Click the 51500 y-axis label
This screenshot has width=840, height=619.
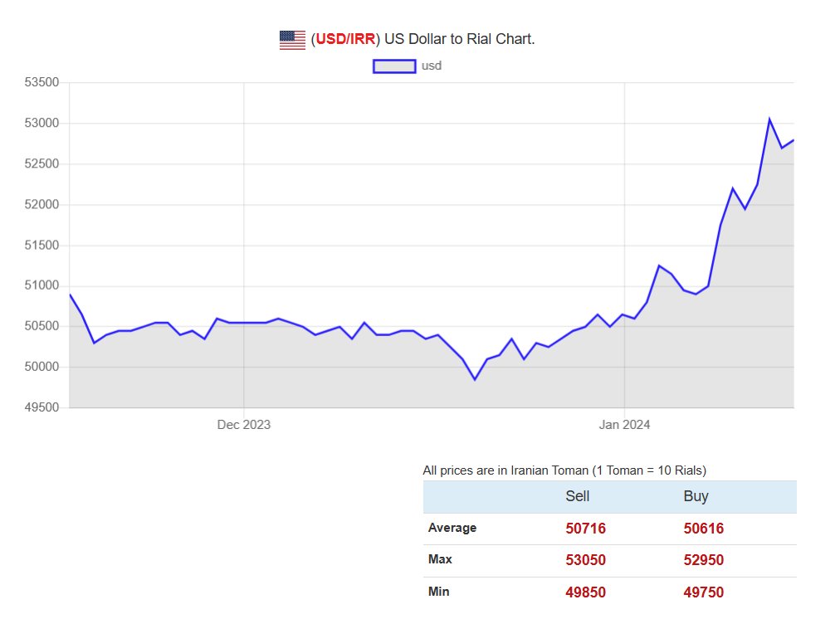click(42, 246)
